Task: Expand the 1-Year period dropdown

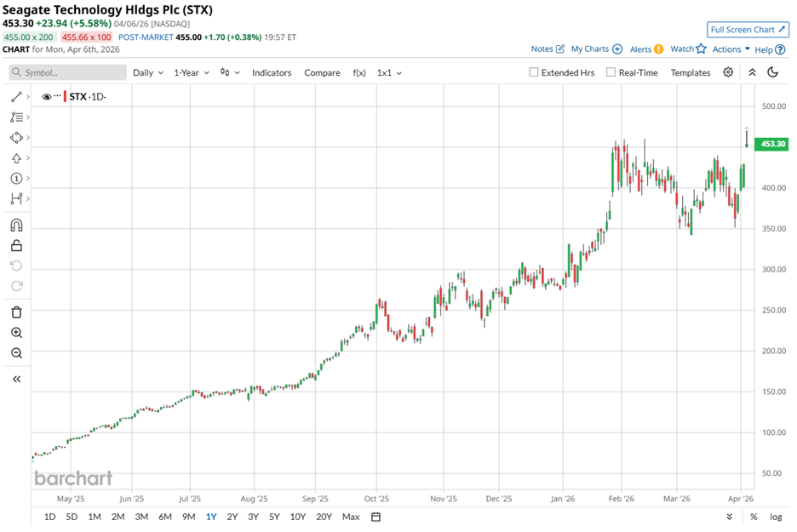Action: (x=192, y=73)
